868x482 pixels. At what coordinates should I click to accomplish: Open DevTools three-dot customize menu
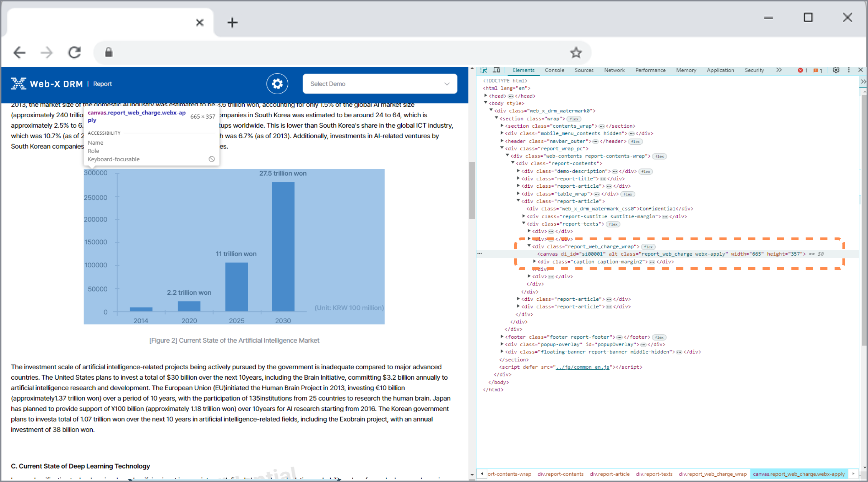(849, 70)
